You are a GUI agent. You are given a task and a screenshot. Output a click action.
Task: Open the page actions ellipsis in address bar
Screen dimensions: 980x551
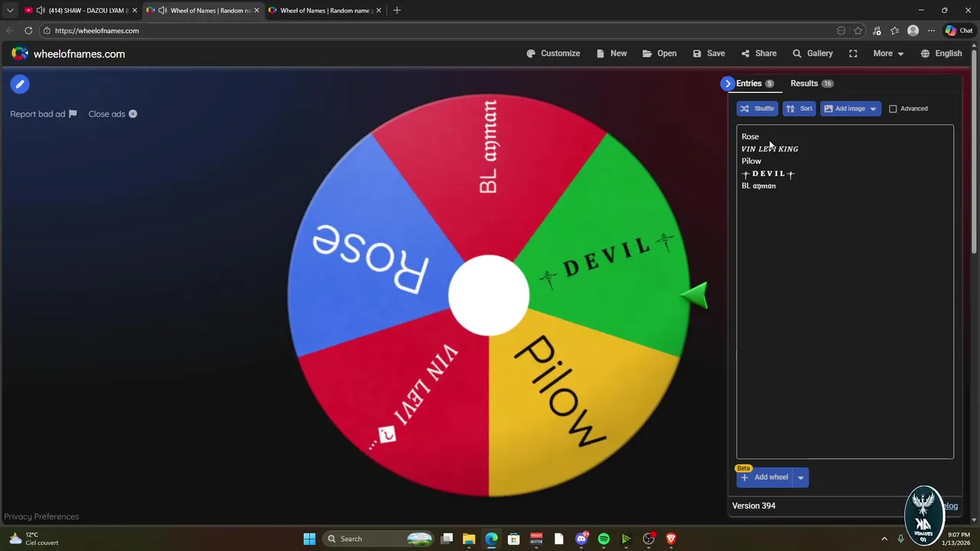click(841, 31)
